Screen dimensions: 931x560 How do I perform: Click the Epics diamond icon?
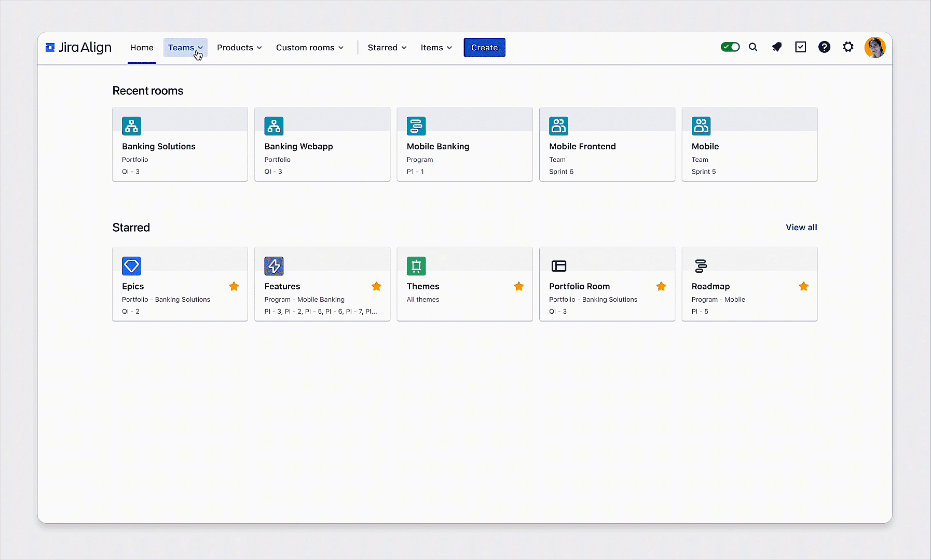131,266
